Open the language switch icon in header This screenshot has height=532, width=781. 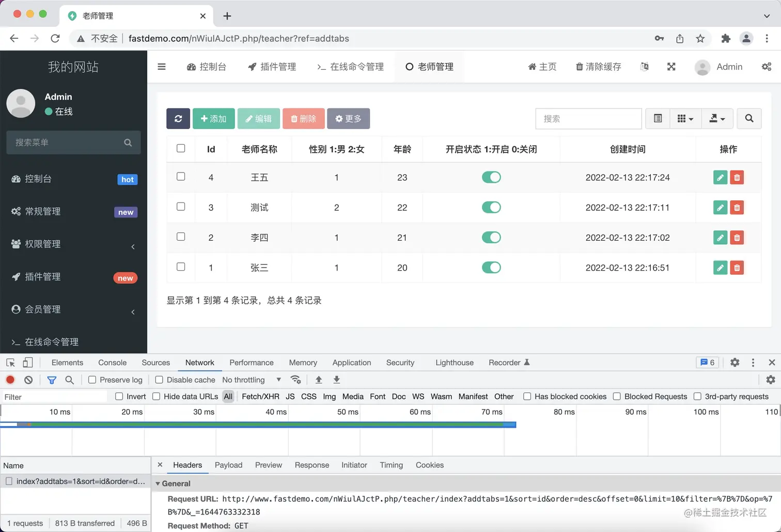644,67
